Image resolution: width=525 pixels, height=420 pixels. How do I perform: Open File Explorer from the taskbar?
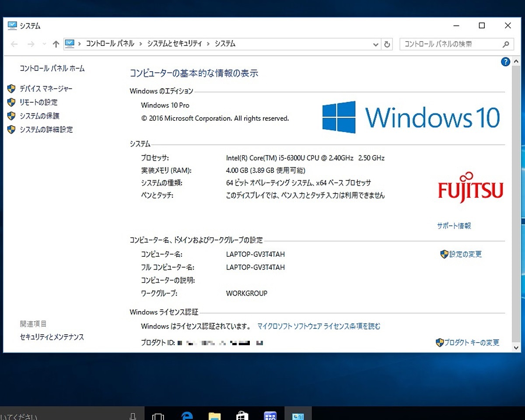[x=214, y=416]
